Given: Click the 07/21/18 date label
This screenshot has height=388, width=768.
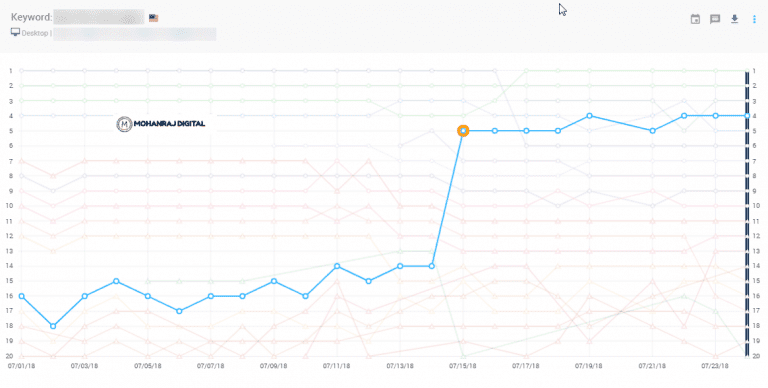Looking at the screenshot, I should tap(652, 366).
